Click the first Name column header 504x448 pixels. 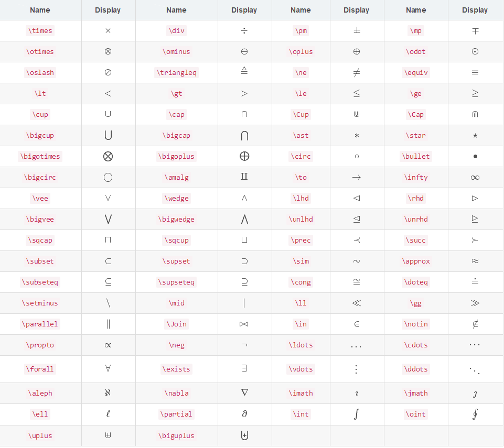[40, 10]
